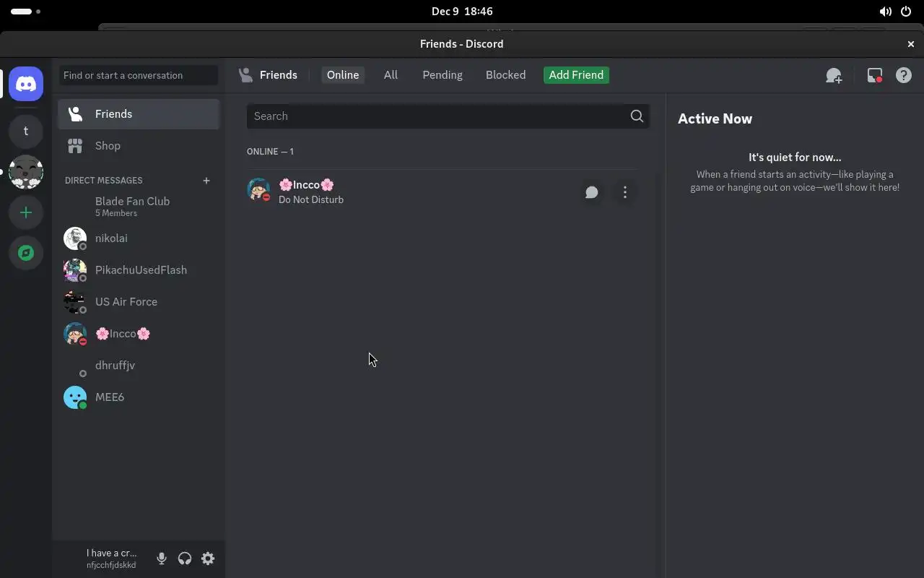
Task: Click search magnifier icon in friends search
Action: [x=637, y=116]
